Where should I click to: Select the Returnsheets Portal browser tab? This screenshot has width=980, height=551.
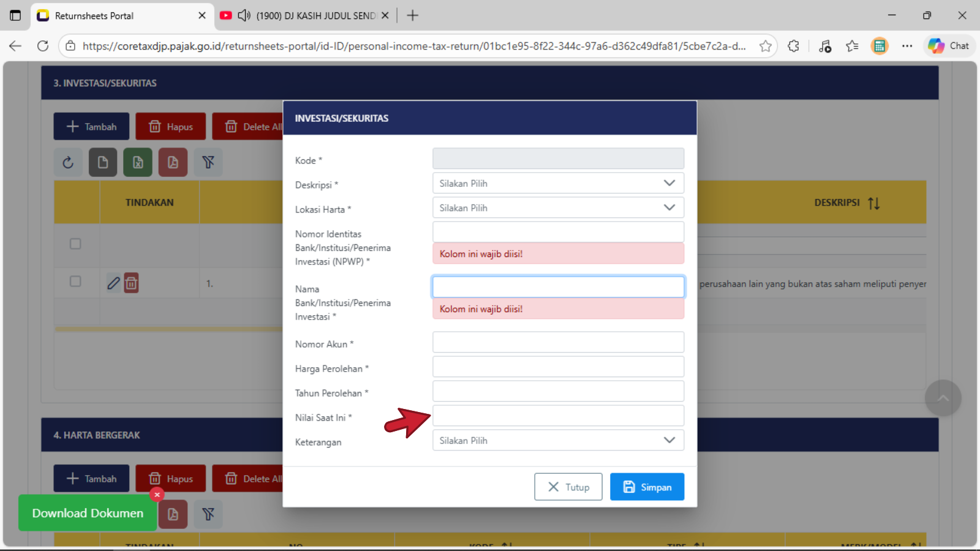(x=116, y=15)
